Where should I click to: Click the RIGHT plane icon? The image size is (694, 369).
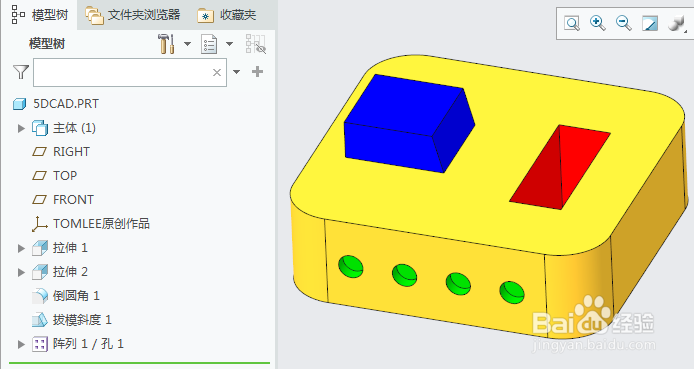coord(39,152)
